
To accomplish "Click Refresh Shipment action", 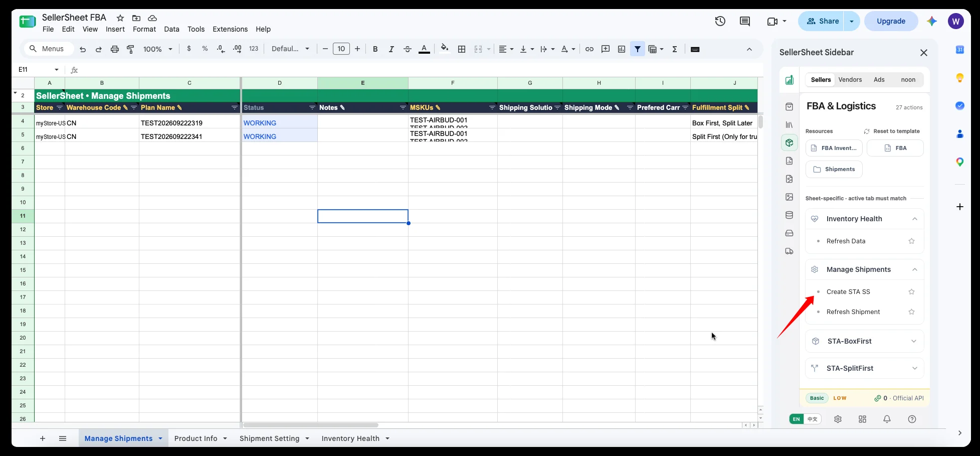I will click(853, 312).
